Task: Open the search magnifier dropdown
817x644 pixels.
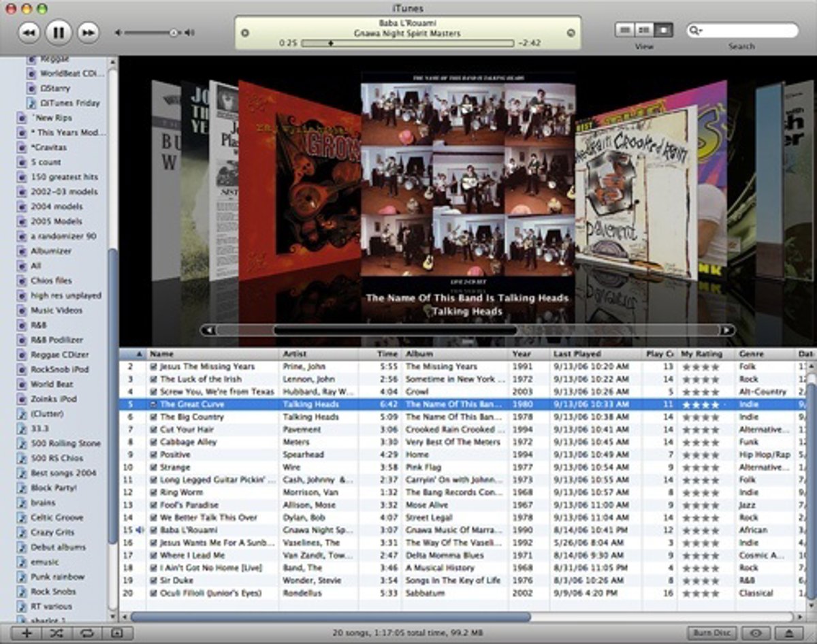Action: [x=695, y=31]
